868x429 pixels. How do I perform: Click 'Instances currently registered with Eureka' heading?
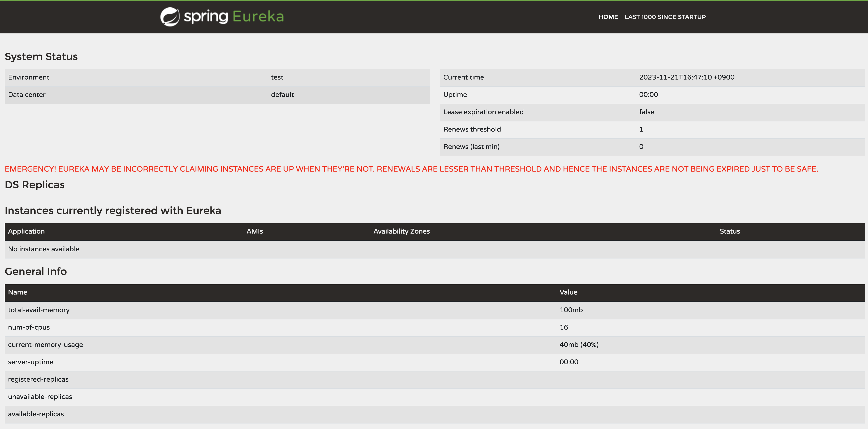pos(113,210)
